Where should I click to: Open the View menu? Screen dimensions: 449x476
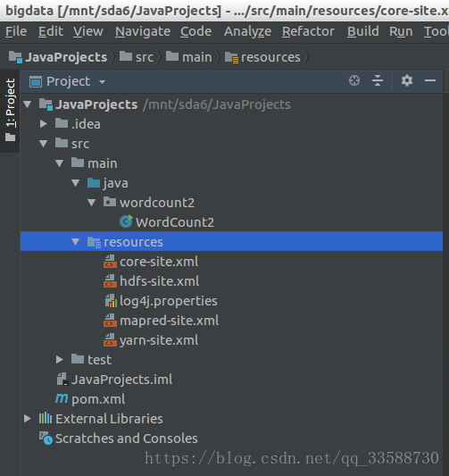point(88,31)
